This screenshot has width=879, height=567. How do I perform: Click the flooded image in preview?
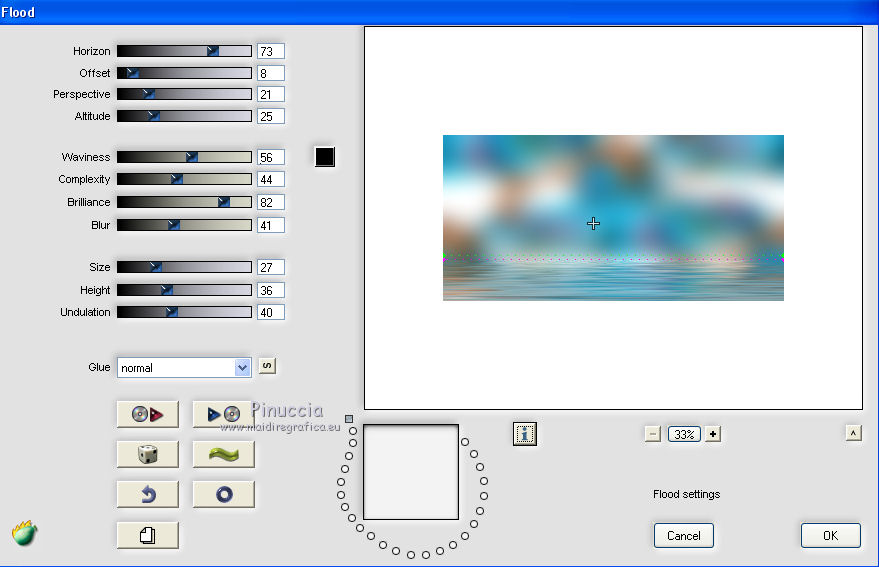pyautogui.click(x=613, y=218)
